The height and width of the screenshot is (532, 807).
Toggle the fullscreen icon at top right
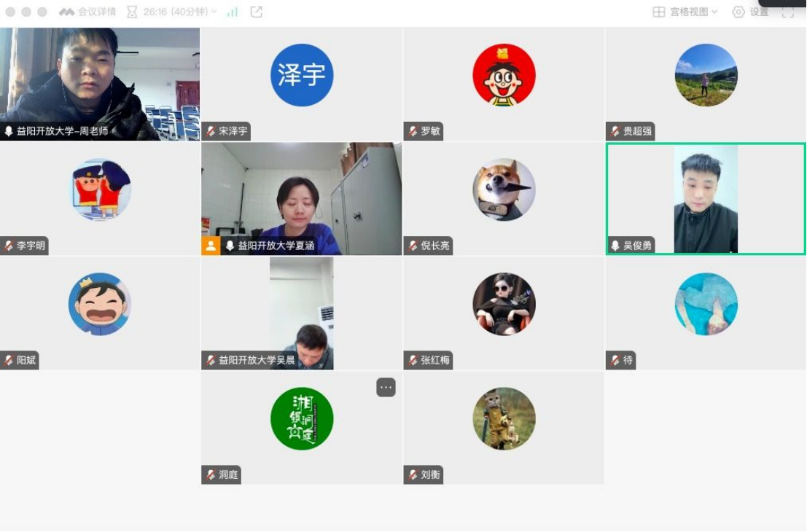click(788, 12)
